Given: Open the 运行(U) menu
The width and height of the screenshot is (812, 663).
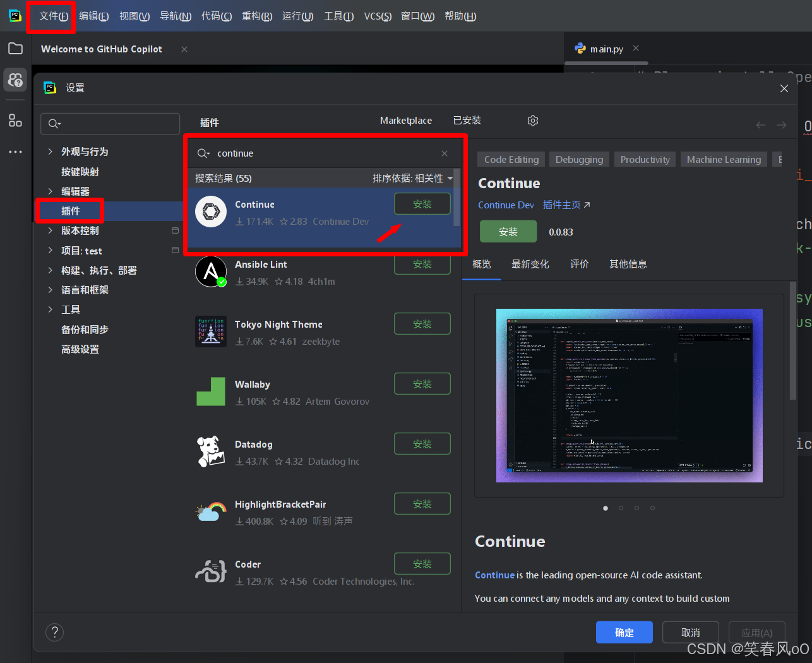Looking at the screenshot, I should coord(298,16).
